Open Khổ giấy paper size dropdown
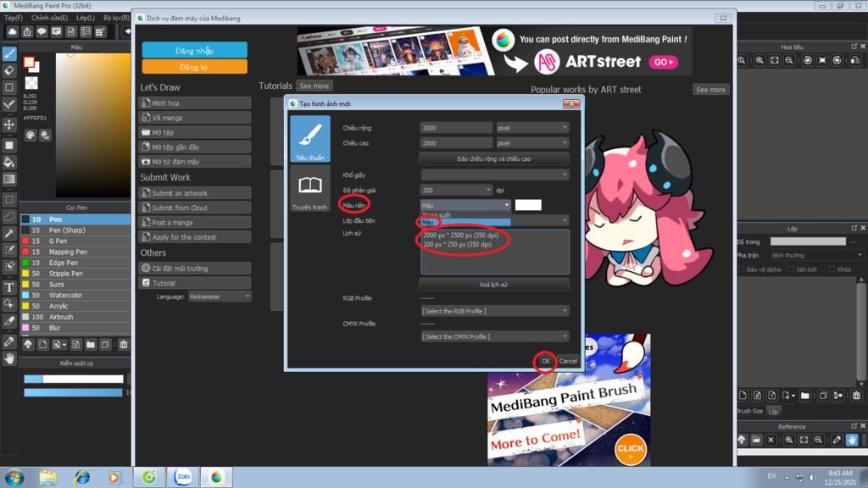The width and height of the screenshot is (868, 488). pos(494,175)
